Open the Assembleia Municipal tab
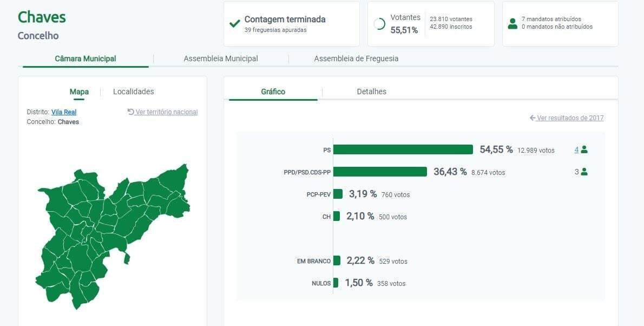The width and height of the screenshot is (644, 326). pyautogui.click(x=221, y=59)
